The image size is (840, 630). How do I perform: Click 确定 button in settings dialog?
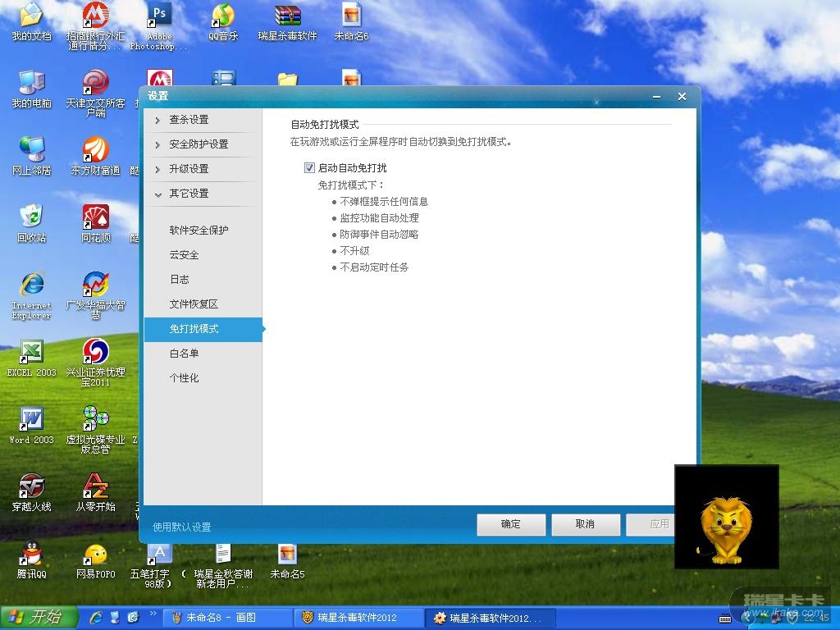point(511,524)
